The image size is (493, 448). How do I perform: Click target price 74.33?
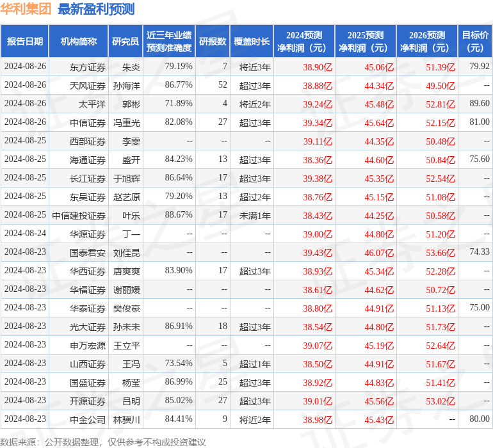click(480, 252)
